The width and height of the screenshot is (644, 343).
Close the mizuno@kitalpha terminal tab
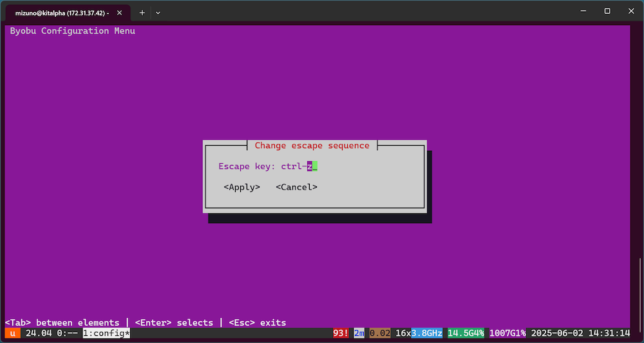(x=120, y=13)
